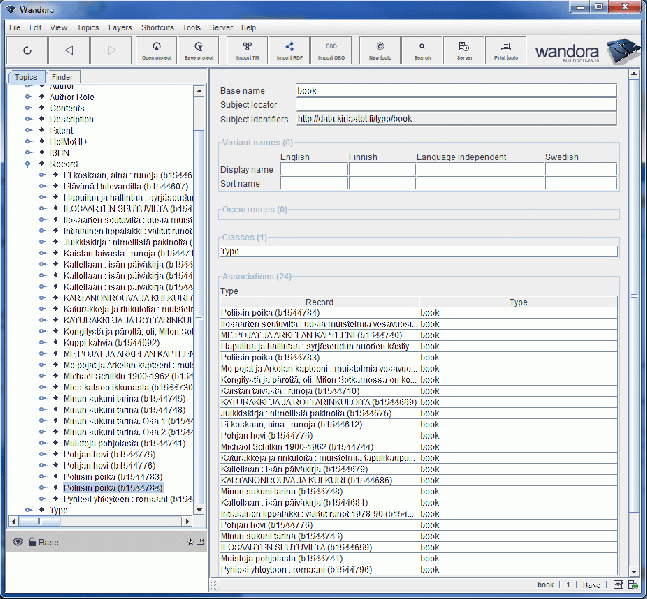Click the Import RDF toolbar button
Viewport: 647px width, 599px height.
tap(290, 49)
